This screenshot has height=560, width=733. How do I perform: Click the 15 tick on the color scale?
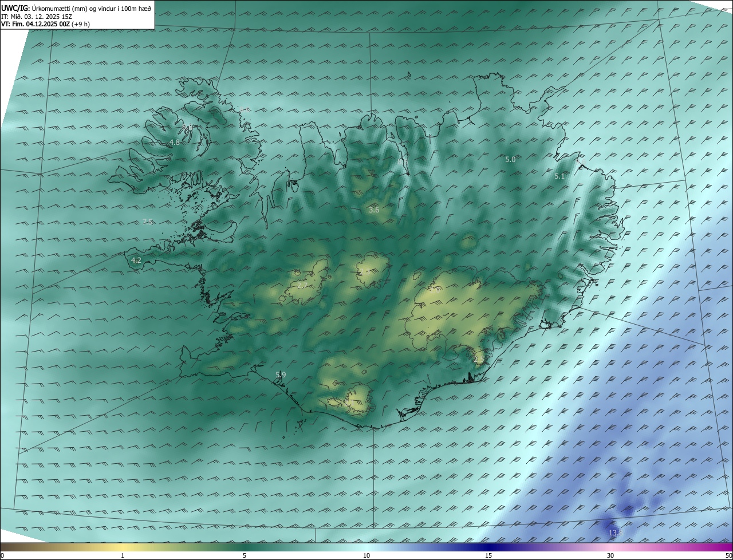tap(488, 555)
